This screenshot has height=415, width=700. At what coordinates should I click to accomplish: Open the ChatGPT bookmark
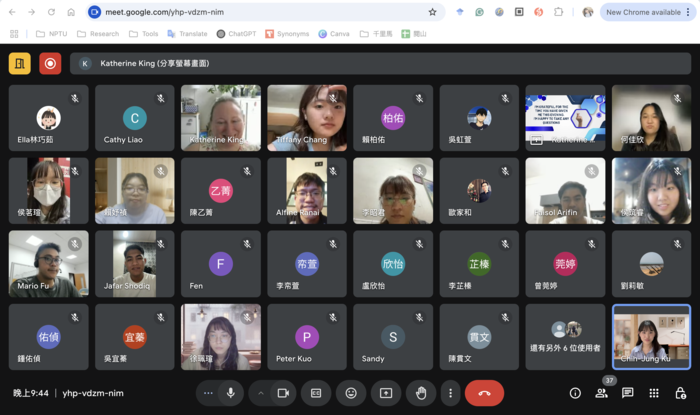(237, 33)
